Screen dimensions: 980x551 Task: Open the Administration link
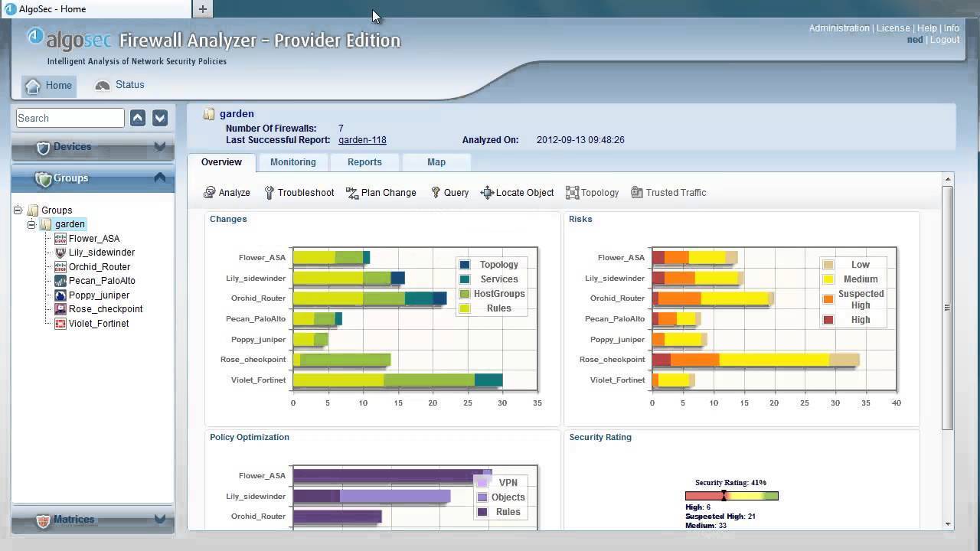pyautogui.click(x=839, y=28)
